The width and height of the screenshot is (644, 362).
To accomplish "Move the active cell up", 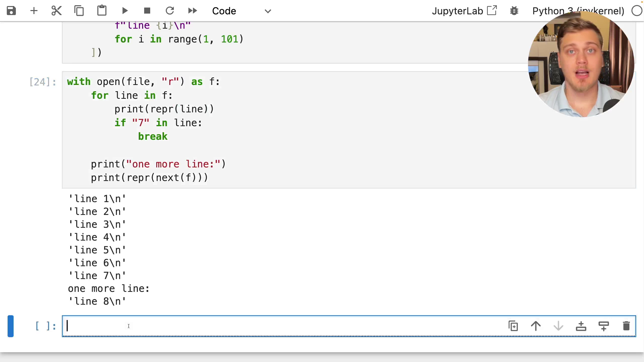I will click(536, 326).
